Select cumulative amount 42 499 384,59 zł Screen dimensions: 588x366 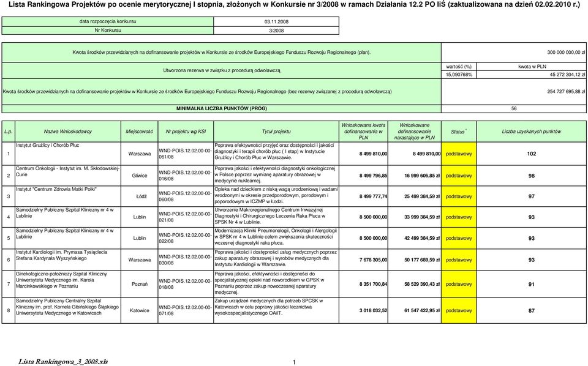pos(421,238)
